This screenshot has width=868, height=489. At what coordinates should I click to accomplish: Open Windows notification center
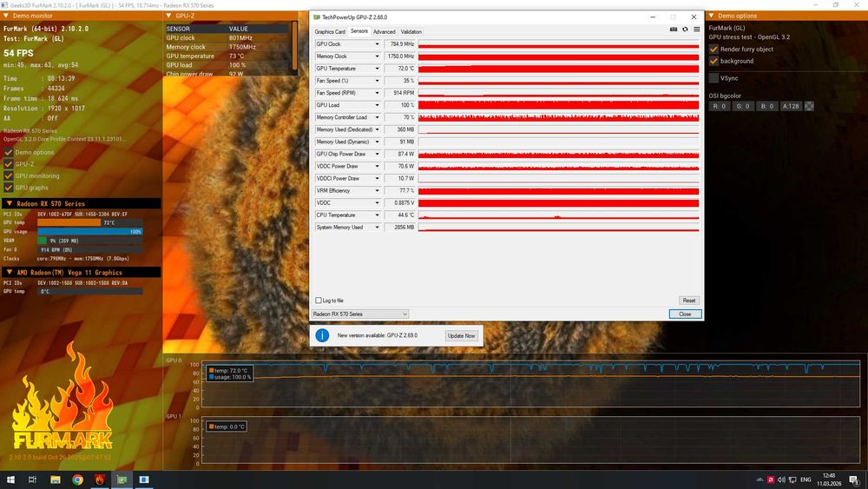(x=854, y=479)
